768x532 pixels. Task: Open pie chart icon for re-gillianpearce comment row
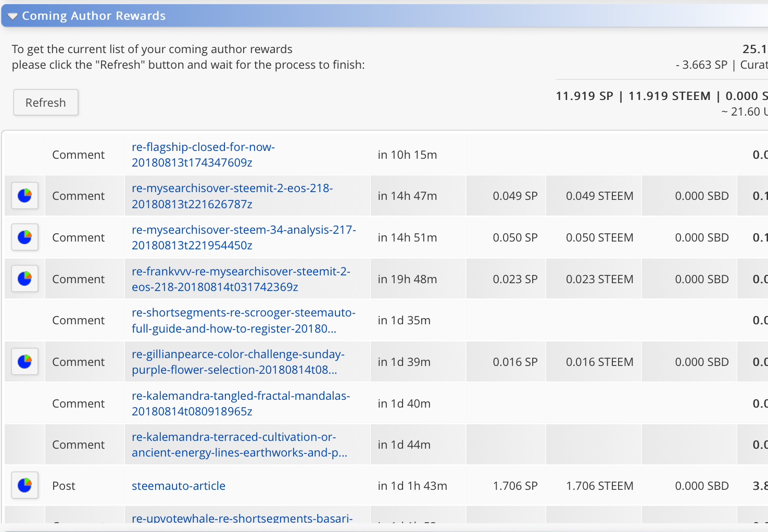point(25,362)
